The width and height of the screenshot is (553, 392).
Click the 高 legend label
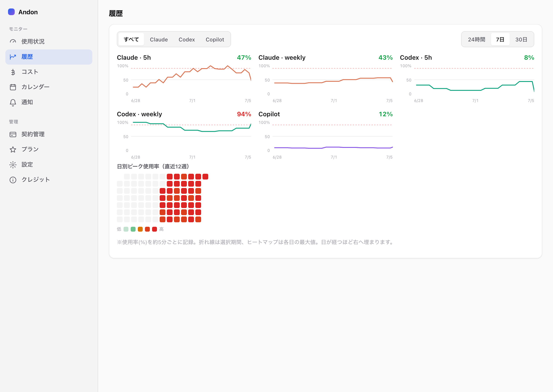[161, 229]
